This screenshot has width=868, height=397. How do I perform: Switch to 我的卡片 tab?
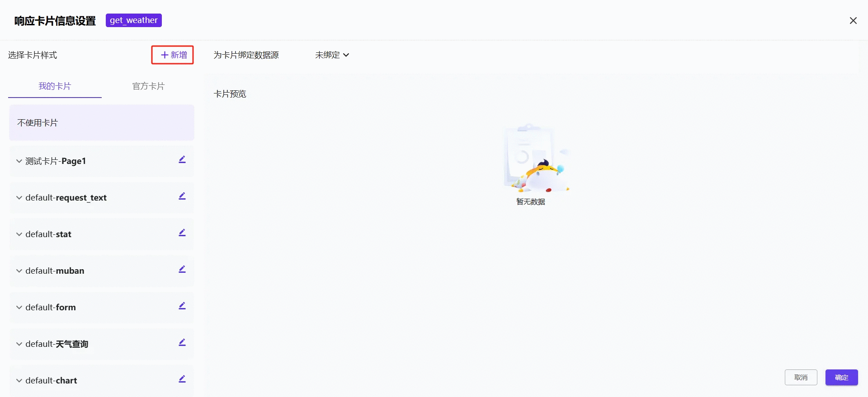tap(55, 86)
